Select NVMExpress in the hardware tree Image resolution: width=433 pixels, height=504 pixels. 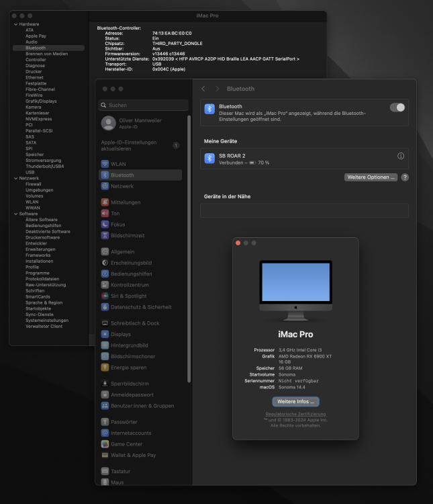click(38, 119)
